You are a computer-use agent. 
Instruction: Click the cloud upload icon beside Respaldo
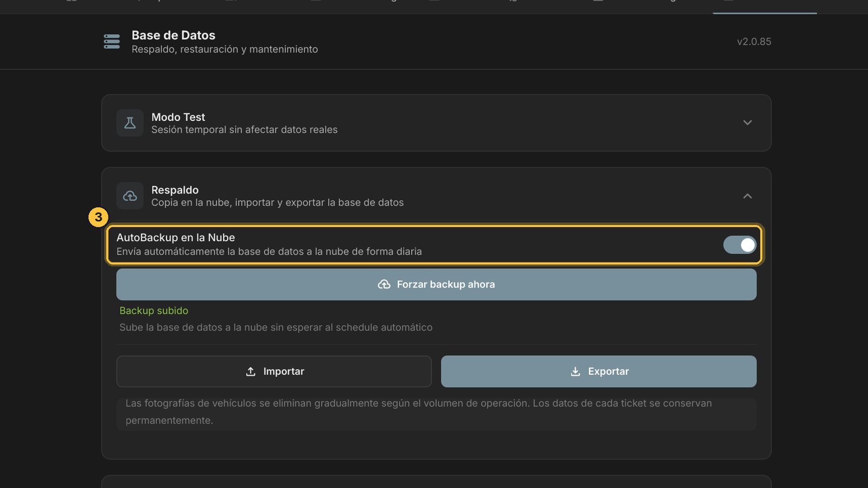tap(130, 196)
